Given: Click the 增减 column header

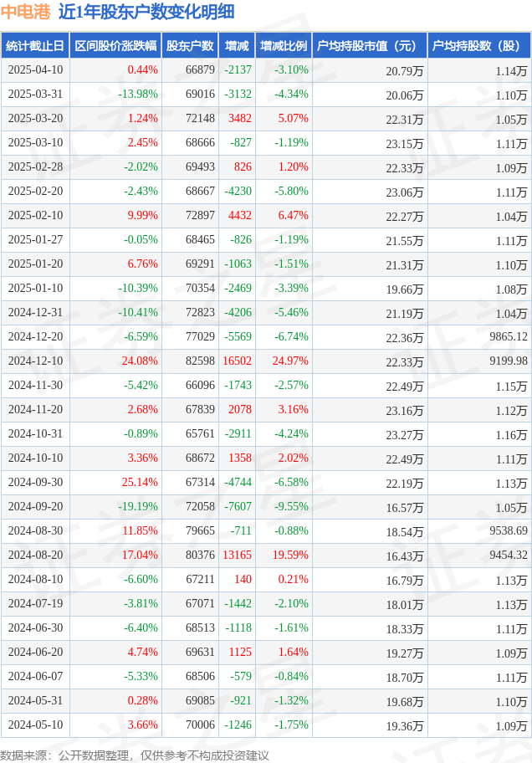Looking at the screenshot, I should (x=237, y=46).
